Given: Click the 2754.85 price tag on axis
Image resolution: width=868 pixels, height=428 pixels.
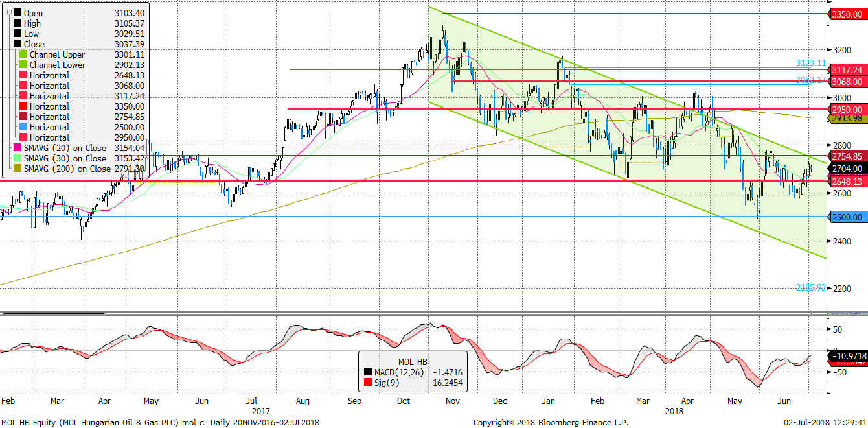Looking at the screenshot, I should pos(847,156).
